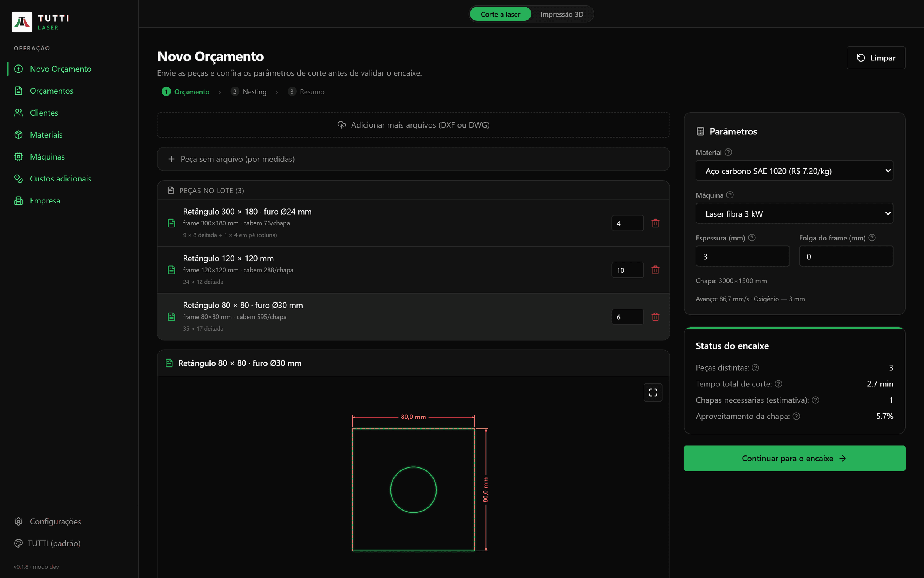Click Adicionar mais arquivos upload area
The image size is (924, 578).
413,125
